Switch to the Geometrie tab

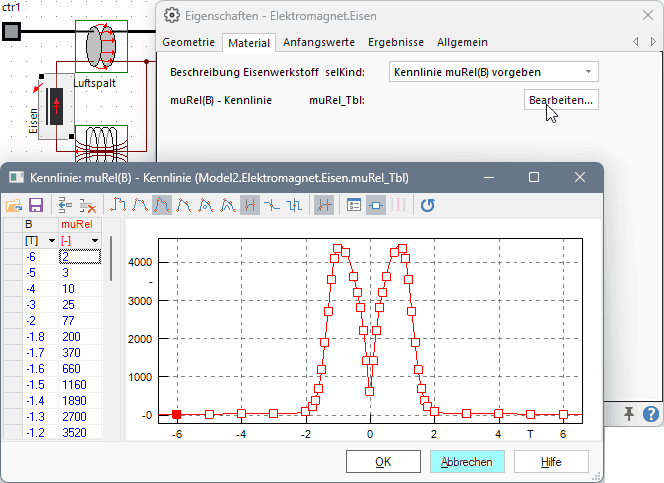tap(188, 42)
